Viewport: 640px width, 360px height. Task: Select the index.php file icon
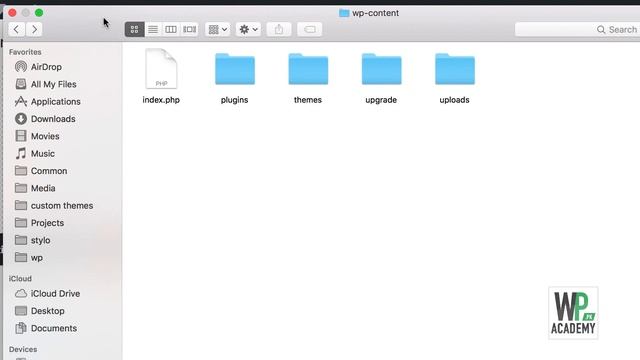(161, 69)
